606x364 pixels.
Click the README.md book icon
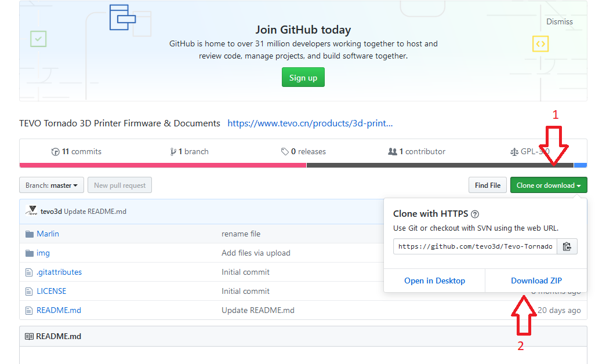tap(29, 337)
